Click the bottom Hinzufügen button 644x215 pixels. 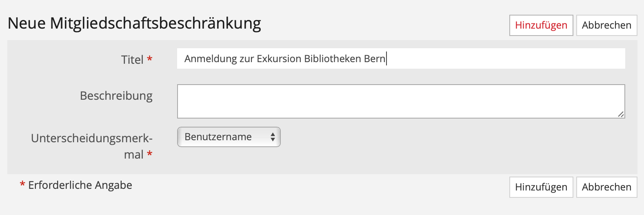(541, 187)
